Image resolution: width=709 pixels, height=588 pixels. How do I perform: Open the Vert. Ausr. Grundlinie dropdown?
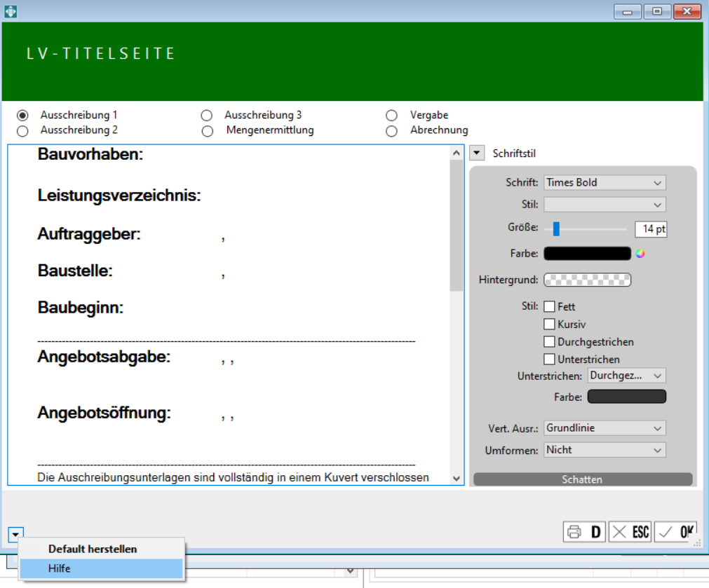(x=605, y=428)
